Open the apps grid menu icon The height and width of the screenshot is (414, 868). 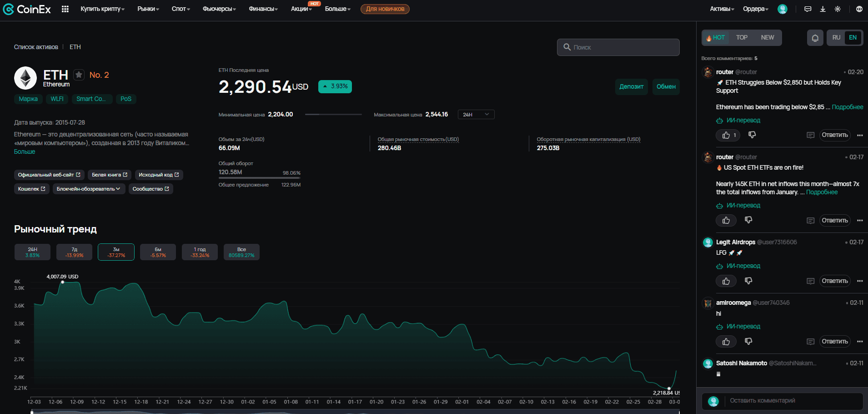[x=65, y=9]
